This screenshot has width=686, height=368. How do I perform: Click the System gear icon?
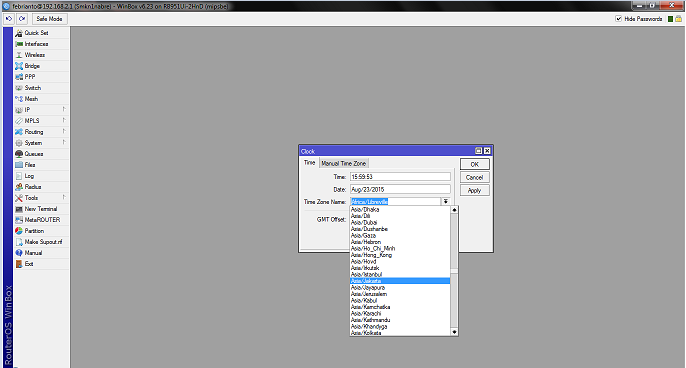click(19, 143)
